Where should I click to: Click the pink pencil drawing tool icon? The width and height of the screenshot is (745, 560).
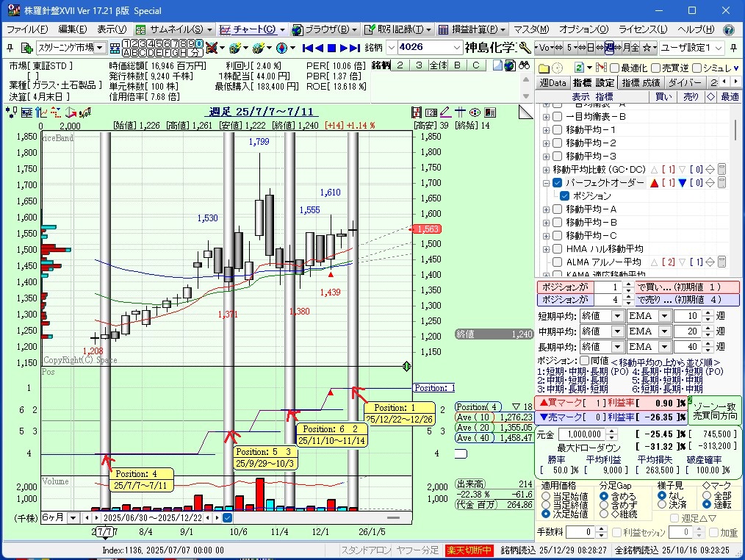pos(445,112)
